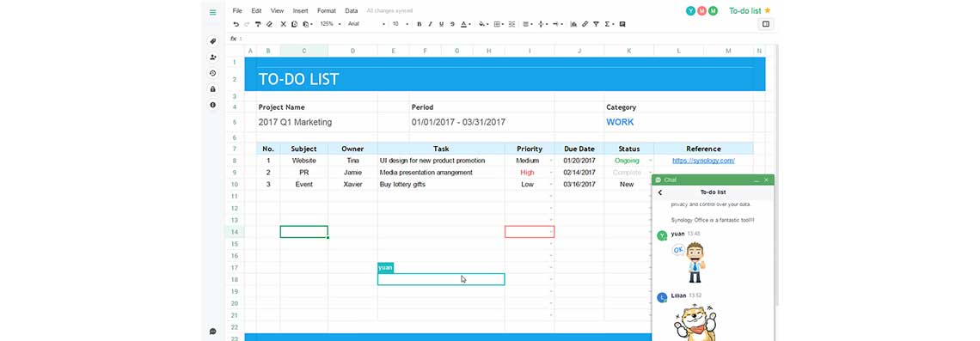Viewport: 980px width, 341px height.
Task: Open the text wrapping dropdown
Action: point(558,24)
